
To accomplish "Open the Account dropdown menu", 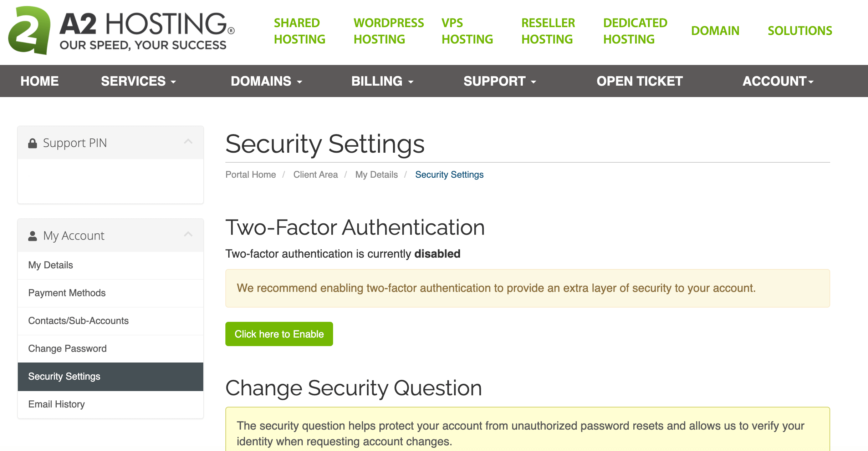I will 778,81.
